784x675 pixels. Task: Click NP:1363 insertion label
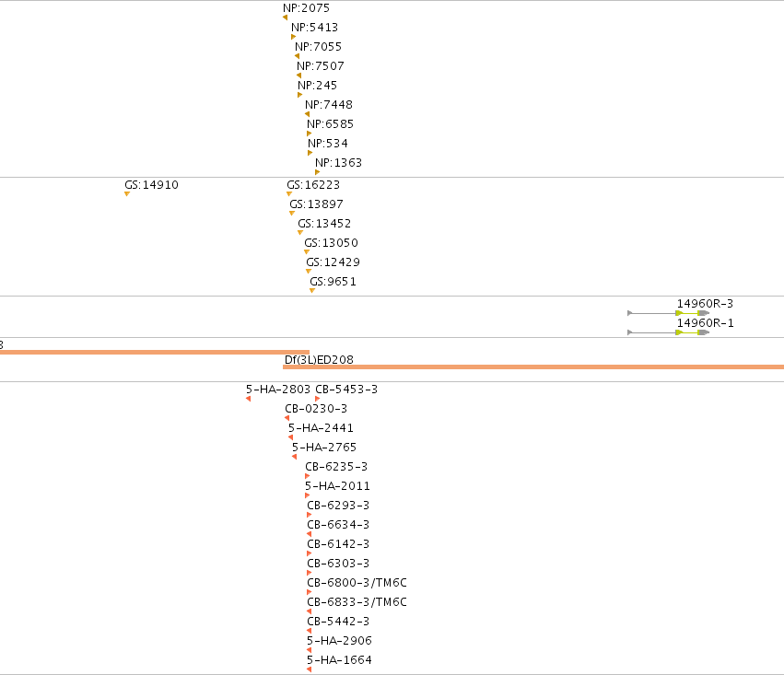(338, 163)
